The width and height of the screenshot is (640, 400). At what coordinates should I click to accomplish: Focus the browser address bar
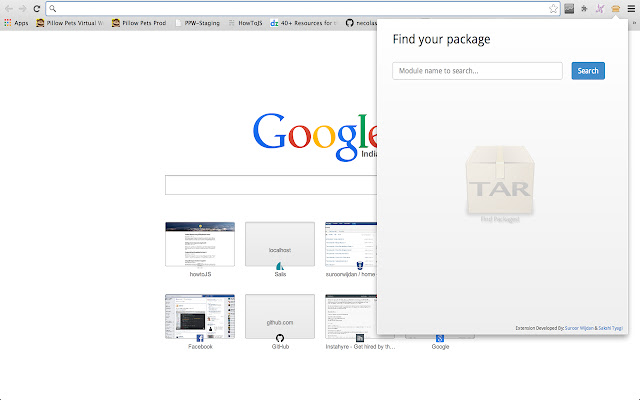pyautogui.click(x=302, y=9)
